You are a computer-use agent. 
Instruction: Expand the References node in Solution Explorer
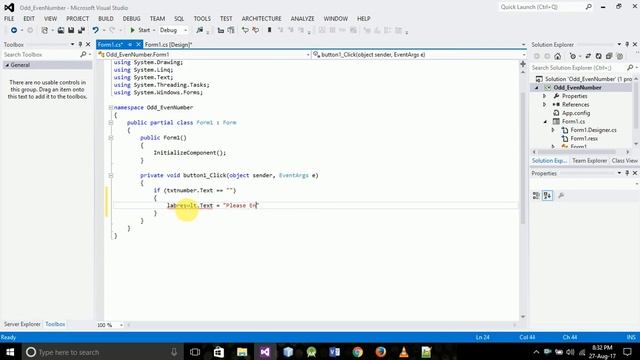544,104
